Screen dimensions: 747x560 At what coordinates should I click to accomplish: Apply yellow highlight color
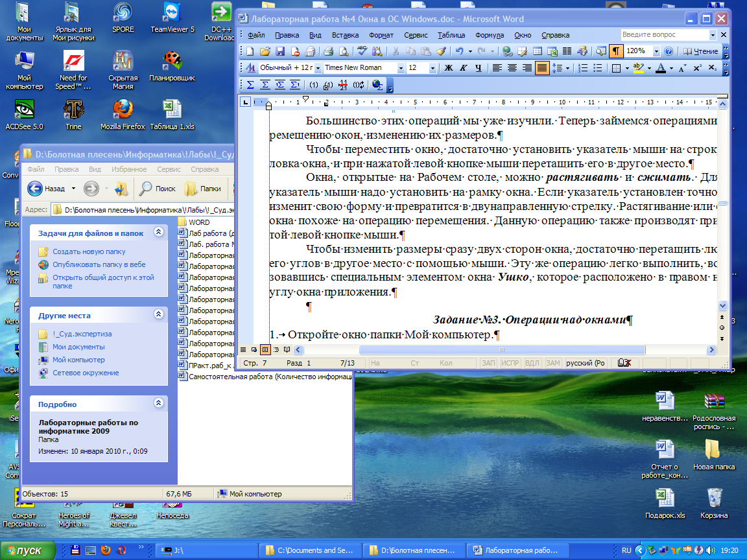[x=639, y=68]
